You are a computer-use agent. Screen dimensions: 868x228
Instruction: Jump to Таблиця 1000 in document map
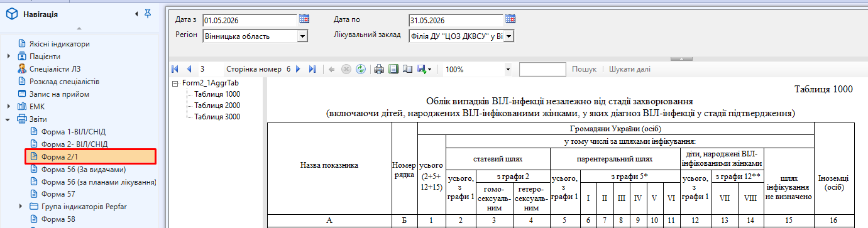pyautogui.click(x=217, y=94)
